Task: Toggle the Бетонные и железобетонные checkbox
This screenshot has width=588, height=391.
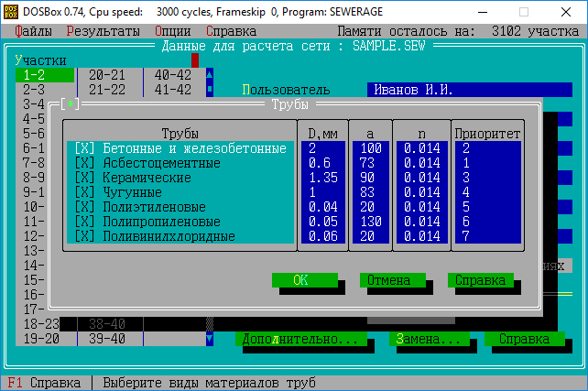Action: click(84, 148)
